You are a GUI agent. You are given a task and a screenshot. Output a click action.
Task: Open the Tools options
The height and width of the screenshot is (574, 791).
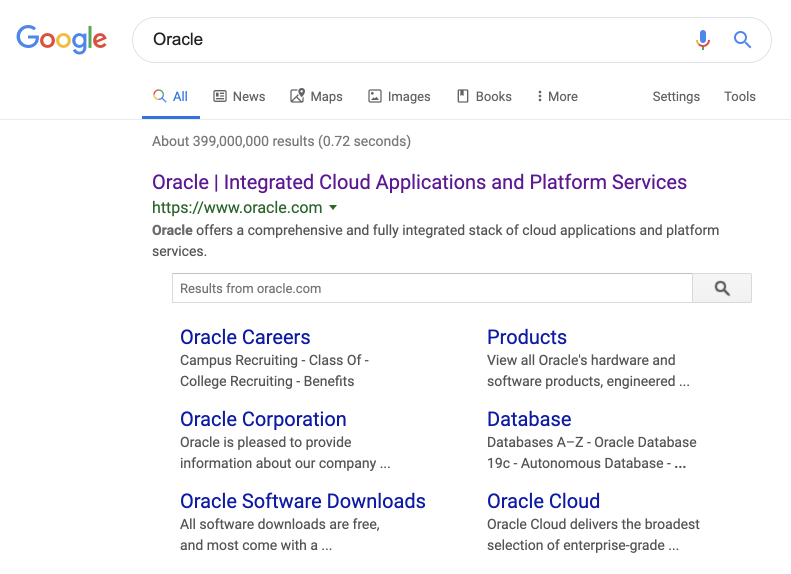[740, 97]
